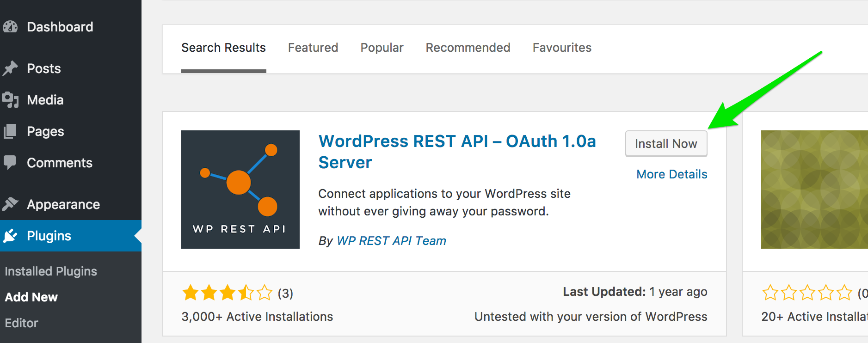
Task: Switch to the Search Results tab
Action: pyautogui.click(x=224, y=48)
